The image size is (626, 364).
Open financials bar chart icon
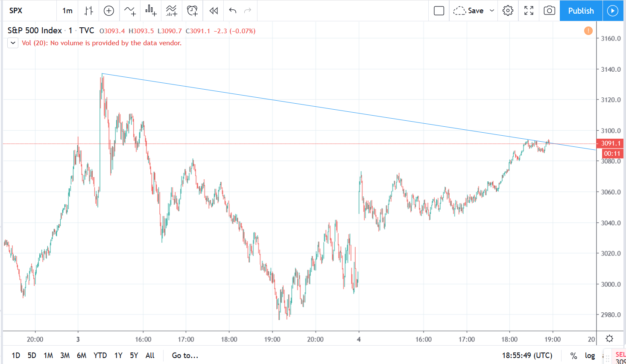coord(151,11)
